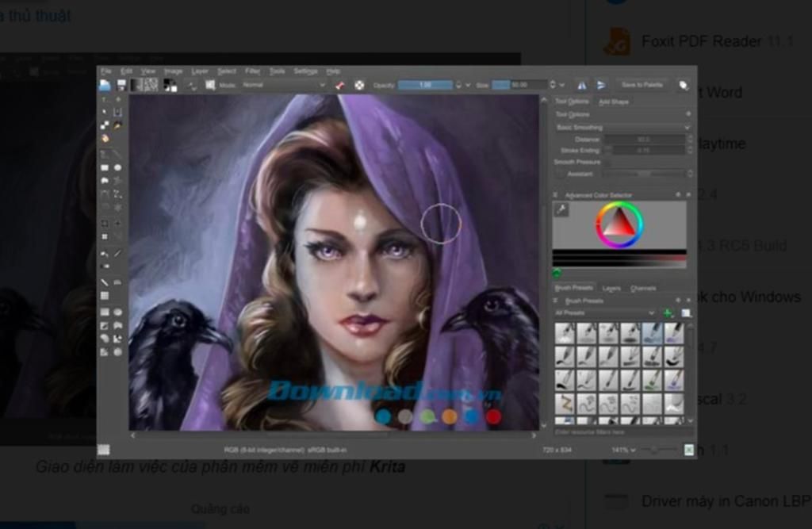This screenshot has height=529, width=812.
Task: Click the Foxit PDF Reader icon on the webpage
Action: coord(617,41)
